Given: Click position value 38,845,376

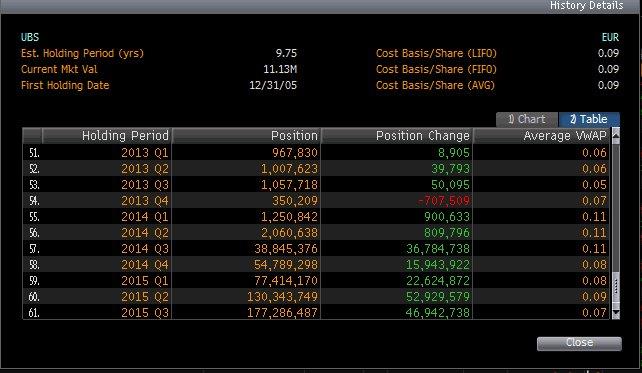Looking at the screenshot, I should pyautogui.click(x=286, y=249).
